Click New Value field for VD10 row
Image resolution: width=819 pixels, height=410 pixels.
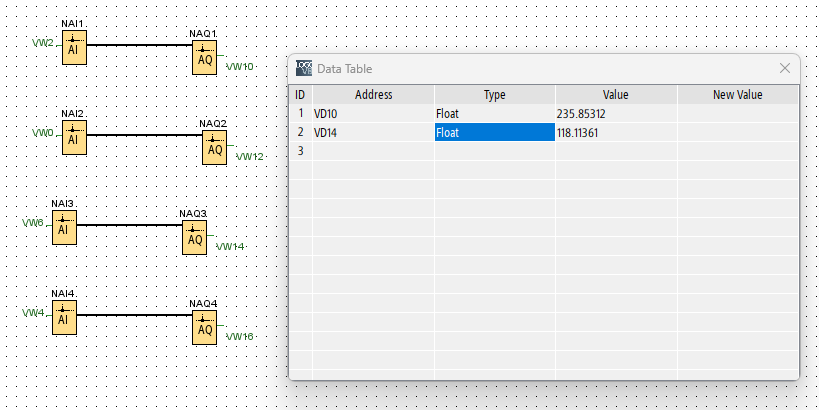[738, 113]
